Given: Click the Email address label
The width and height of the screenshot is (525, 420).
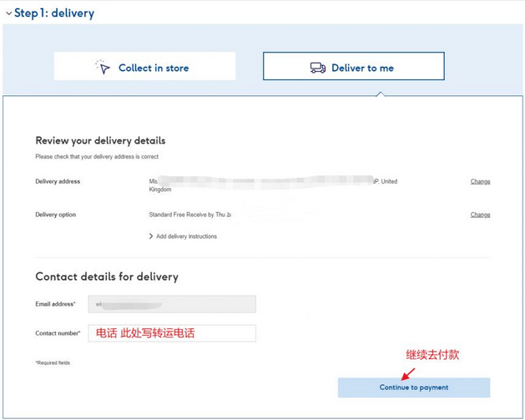Looking at the screenshot, I should coord(56,304).
